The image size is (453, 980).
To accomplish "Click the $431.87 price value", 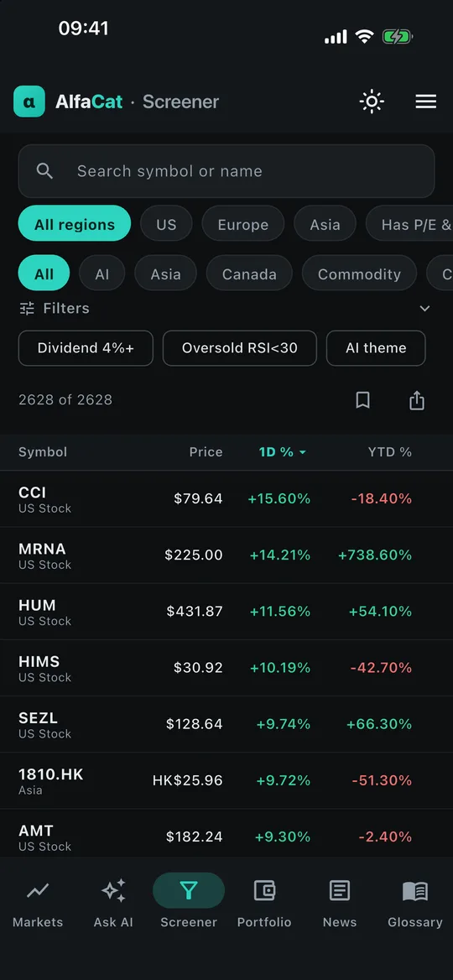I will [x=195, y=612].
